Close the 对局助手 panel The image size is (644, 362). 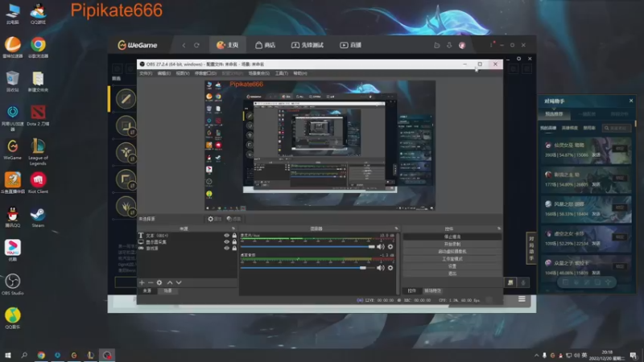(631, 101)
